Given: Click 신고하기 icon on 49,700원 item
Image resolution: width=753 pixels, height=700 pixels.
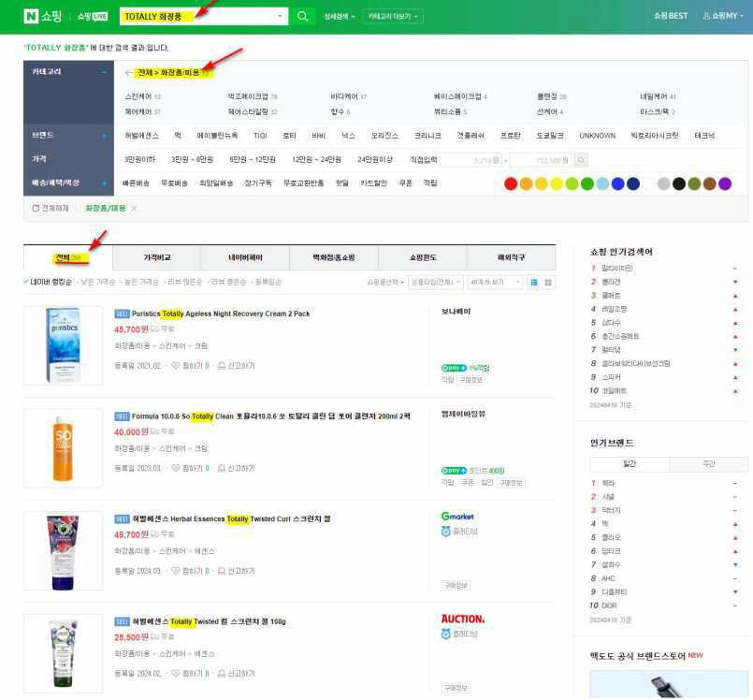Looking at the screenshot, I should click(222, 571).
